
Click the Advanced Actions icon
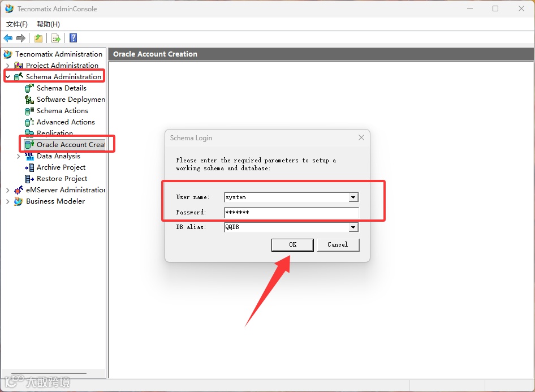pyautogui.click(x=29, y=122)
